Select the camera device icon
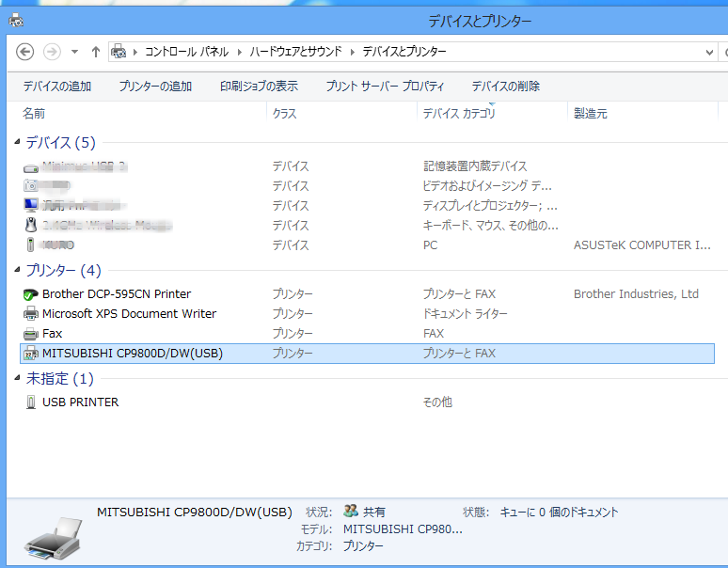Viewport: 728px width, 568px height. 31,185
